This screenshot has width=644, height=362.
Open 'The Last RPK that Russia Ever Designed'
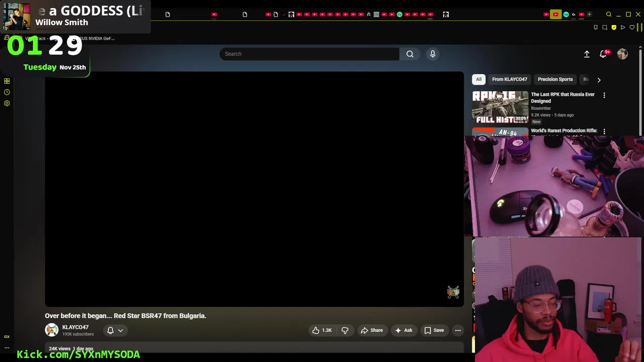pos(562,98)
